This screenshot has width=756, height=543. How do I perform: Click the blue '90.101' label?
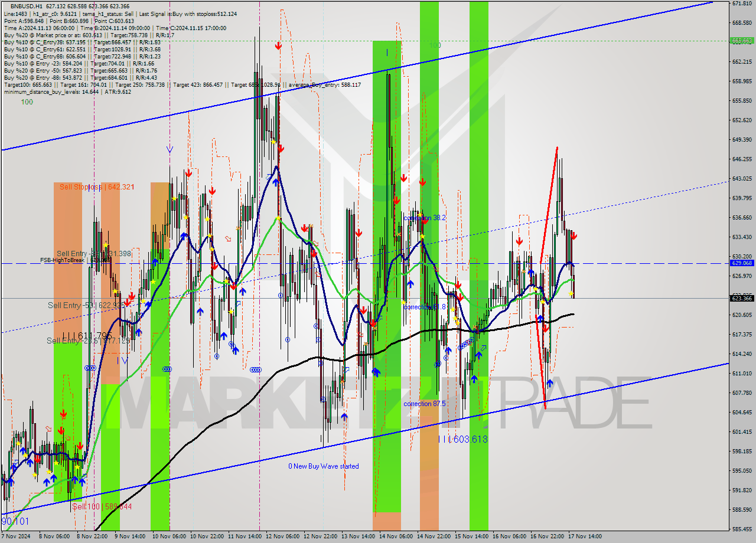click(15, 522)
